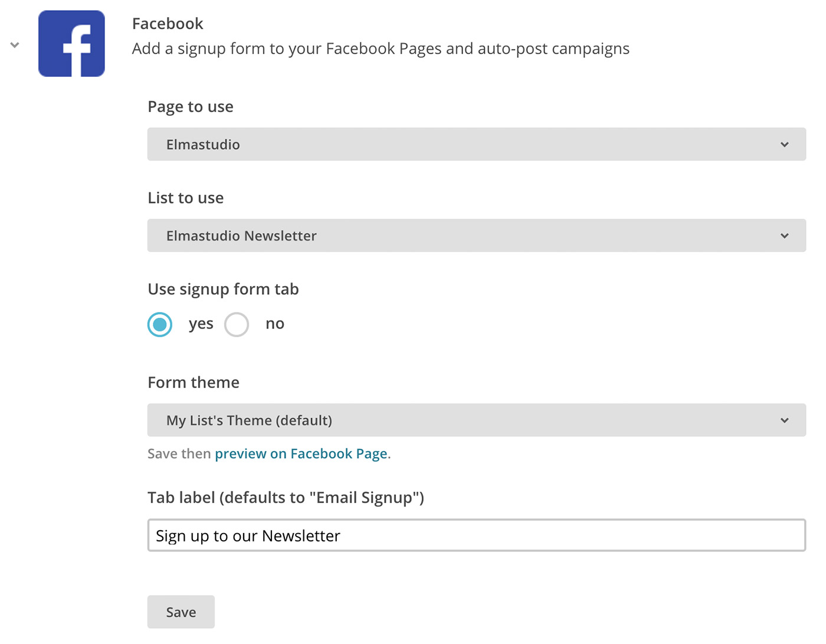Open the Form theme dropdown
The height and width of the screenshot is (644, 826).
(x=476, y=420)
